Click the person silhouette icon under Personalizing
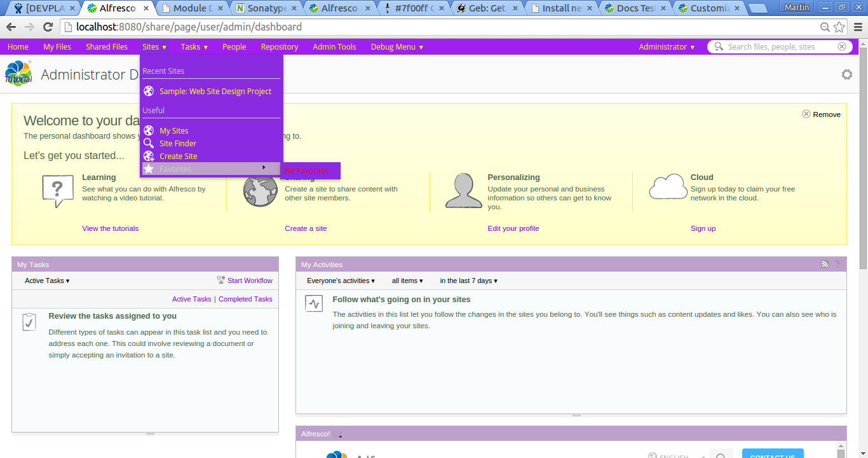Screen dimensions: 868x458 [464, 190]
